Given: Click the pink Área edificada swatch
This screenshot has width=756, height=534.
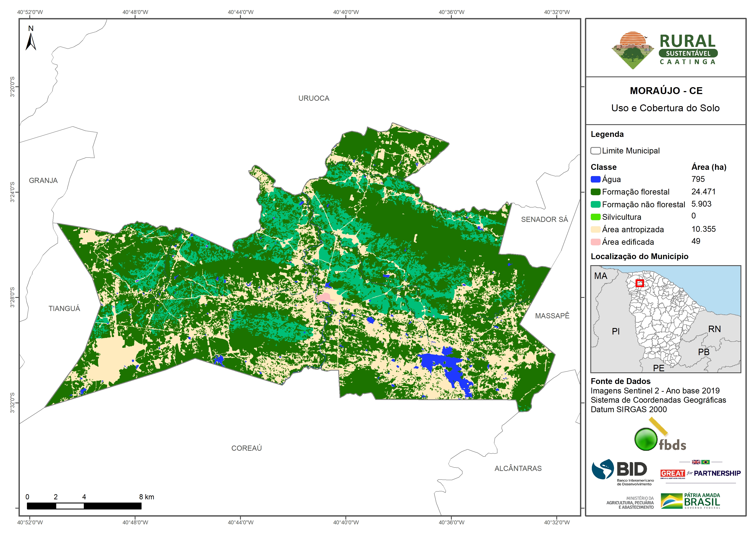Looking at the screenshot, I should pos(595,242).
